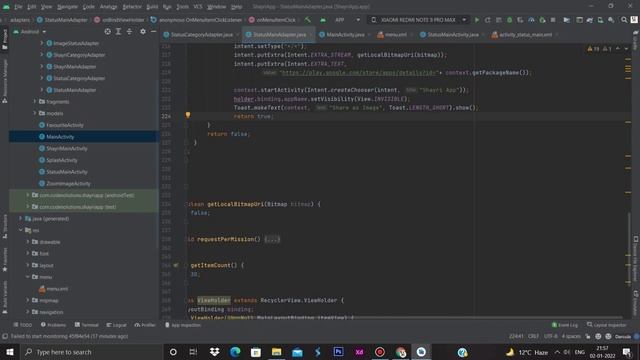Open Search Everywhere magnifier icon

pyautogui.click(x=624, y=20)
